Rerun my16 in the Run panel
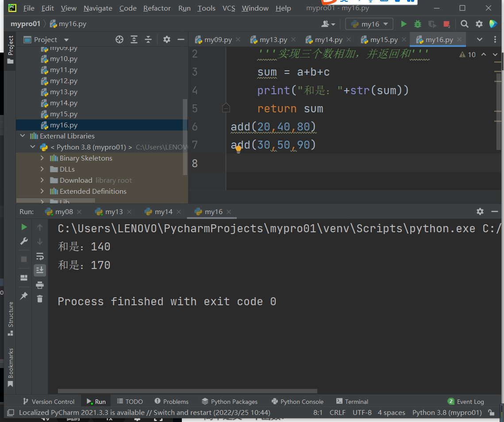Viewport: 504px width, 422px height. click(24, 227)
